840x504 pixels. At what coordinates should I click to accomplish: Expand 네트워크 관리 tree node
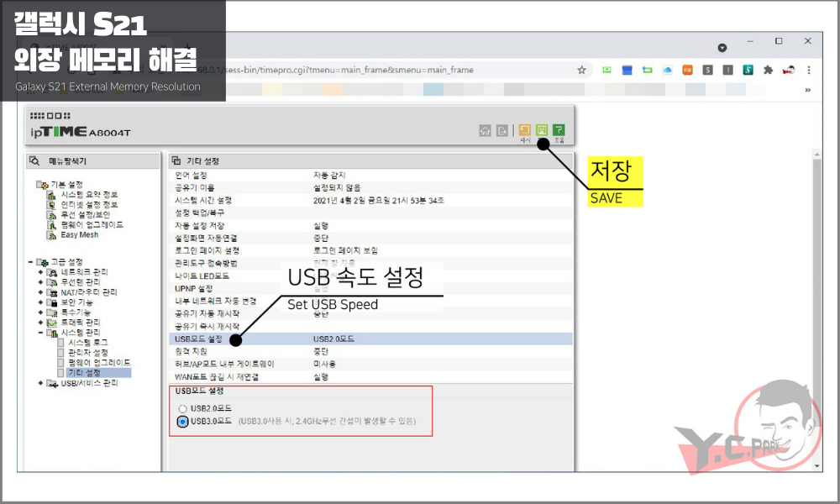pos(40,272)
